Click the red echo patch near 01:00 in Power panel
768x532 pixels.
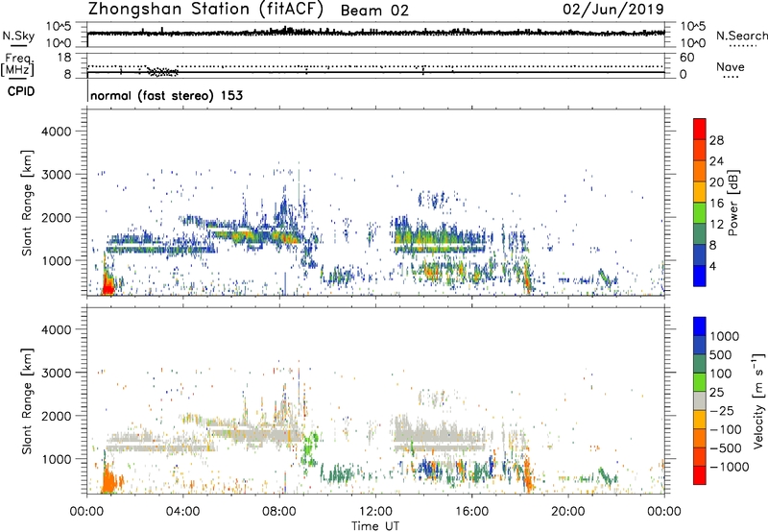pos(108,284)
